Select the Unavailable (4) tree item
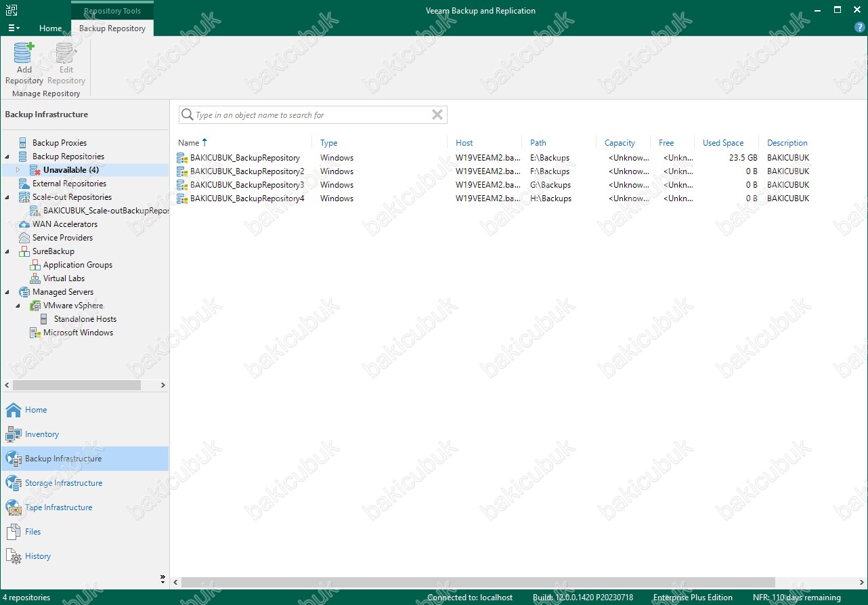Image resolution: width=868 pixels, height=605 pixels. tap(71, 170)
